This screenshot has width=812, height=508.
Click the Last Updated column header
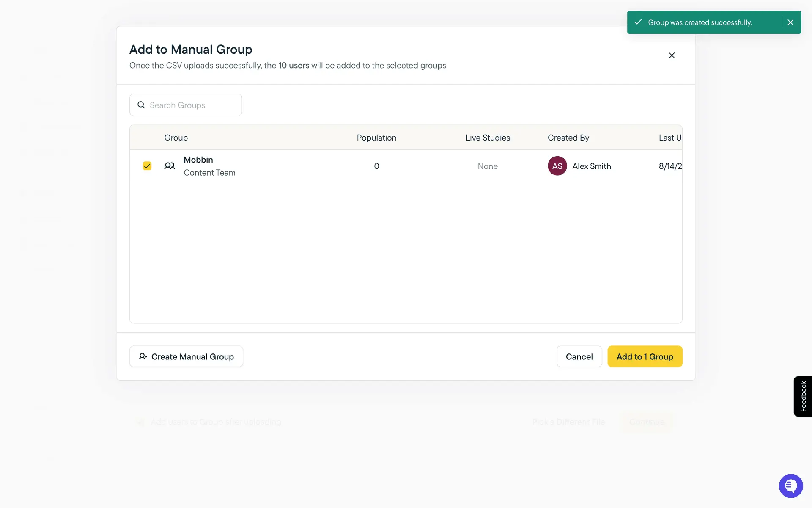click(x=669, y=138)
